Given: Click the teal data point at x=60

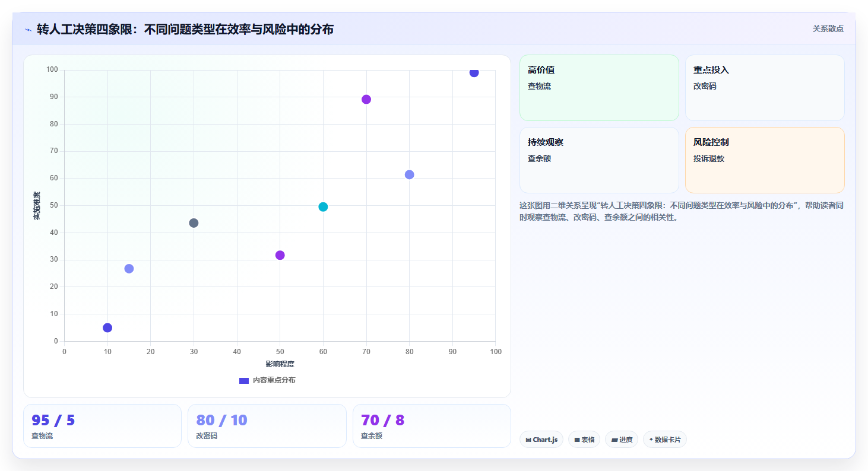Looking at the screenshot, I should click(x=323, y=207).
